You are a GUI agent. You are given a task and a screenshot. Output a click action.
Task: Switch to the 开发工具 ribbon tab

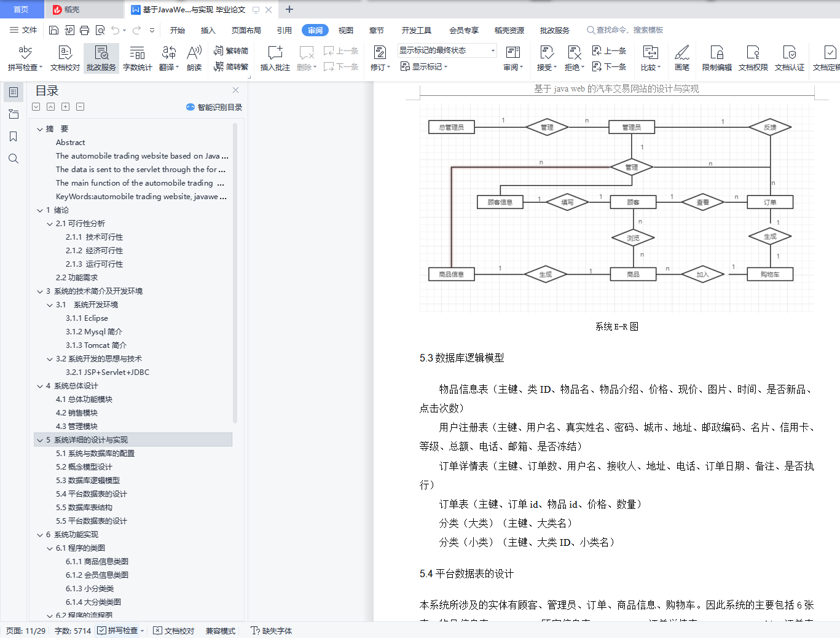[417, 30]
